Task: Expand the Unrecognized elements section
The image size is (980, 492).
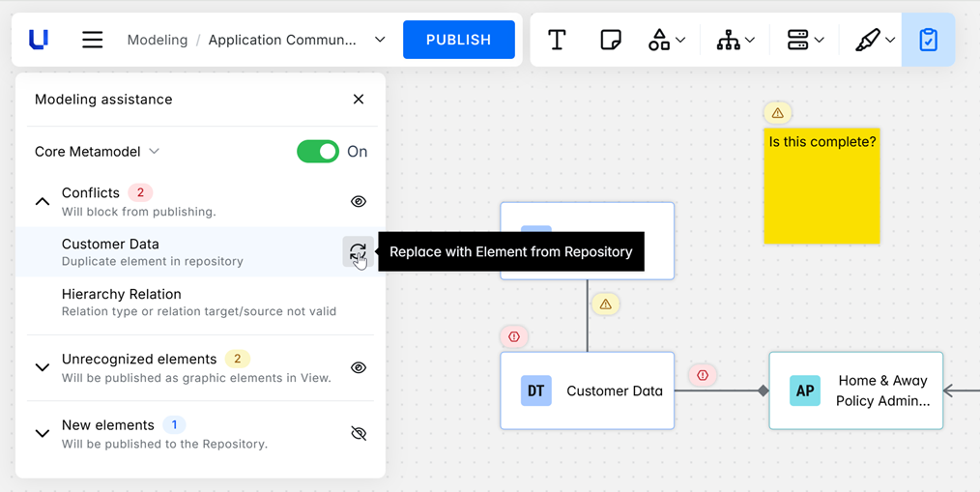Action: [x=42, y=367]
